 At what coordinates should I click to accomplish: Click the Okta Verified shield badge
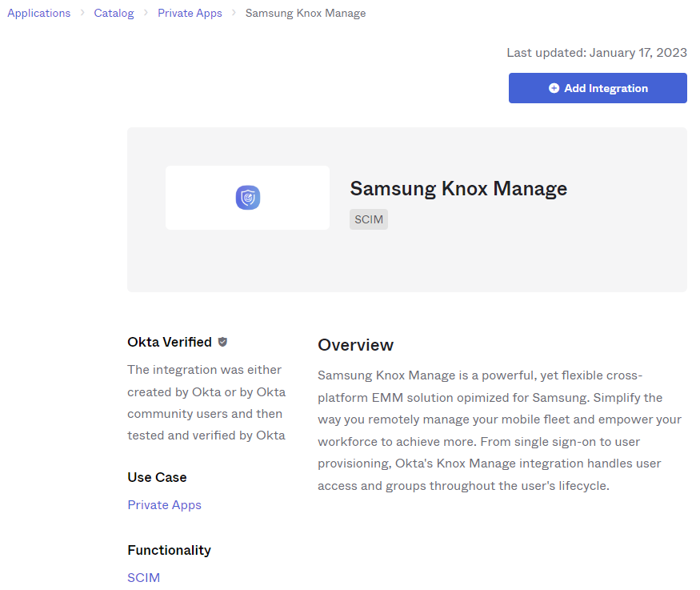[x=222, y=342]
